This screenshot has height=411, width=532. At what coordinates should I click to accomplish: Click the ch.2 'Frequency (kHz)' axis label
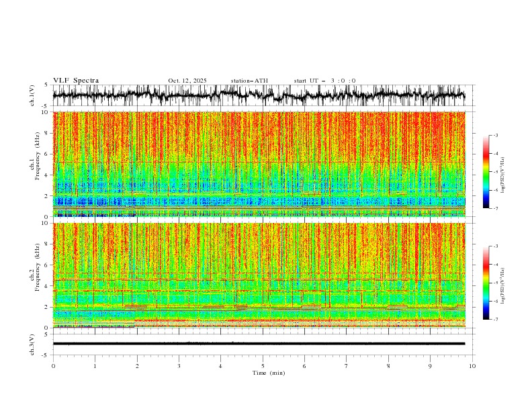coord(38,267)
